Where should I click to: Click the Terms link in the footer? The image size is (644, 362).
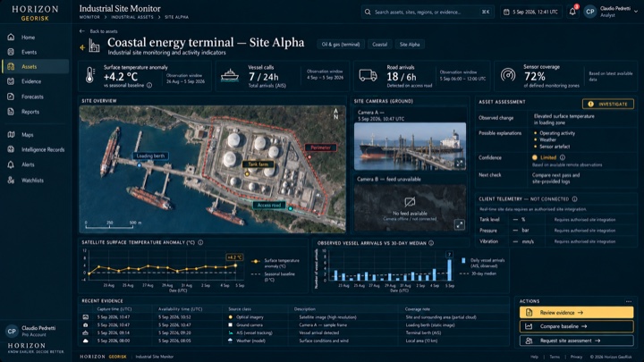(x=555, y=357)
